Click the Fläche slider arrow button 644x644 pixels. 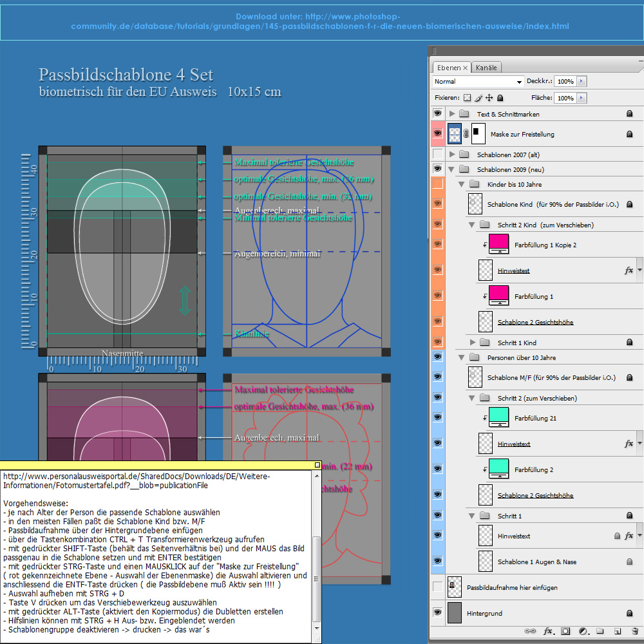tap(581, 98)
